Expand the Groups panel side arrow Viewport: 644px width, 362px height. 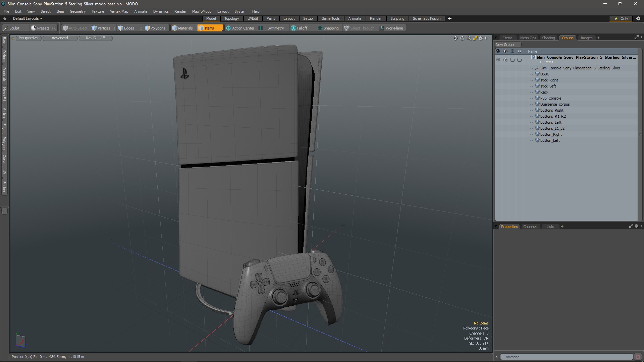(641, 37)
